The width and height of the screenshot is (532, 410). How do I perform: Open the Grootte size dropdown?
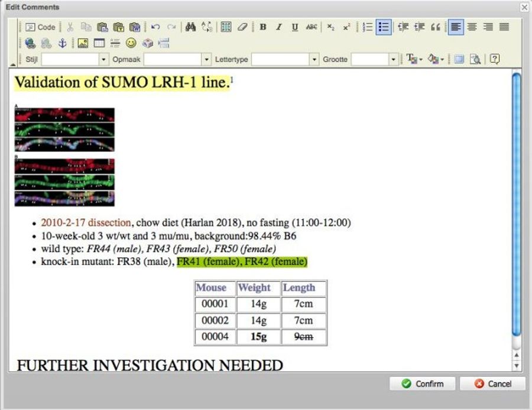pos(393,59)
